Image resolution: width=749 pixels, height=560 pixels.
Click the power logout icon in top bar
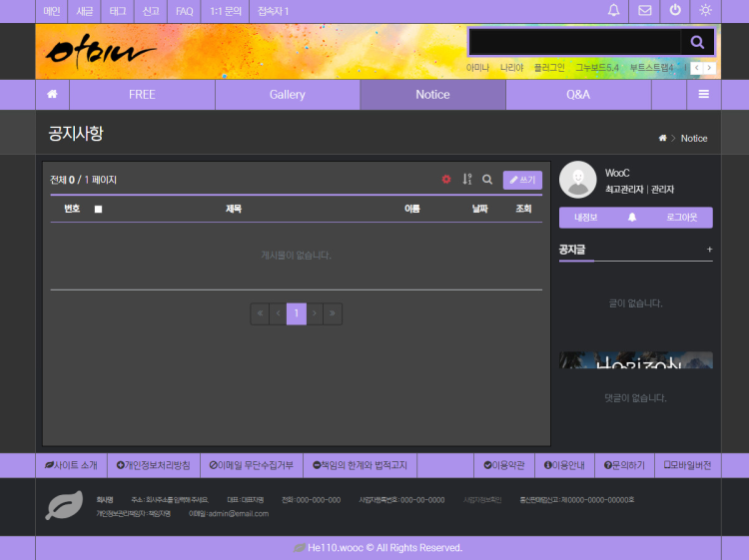point(675,11)
